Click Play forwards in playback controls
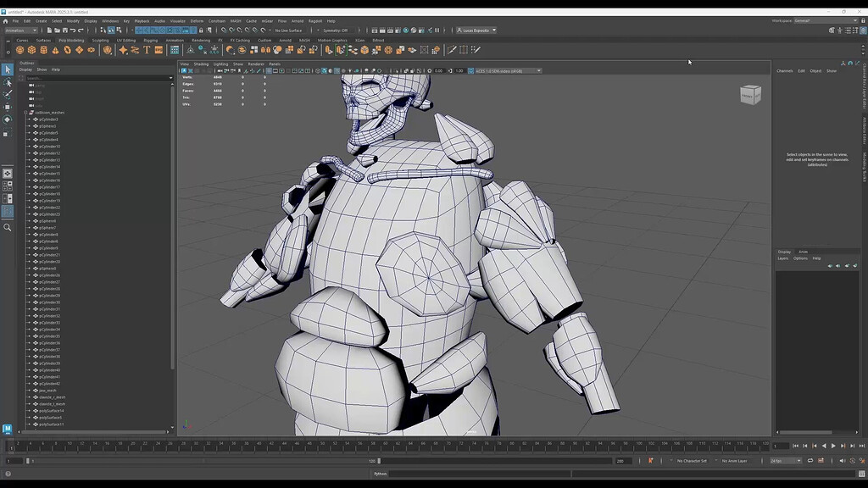 833,446
